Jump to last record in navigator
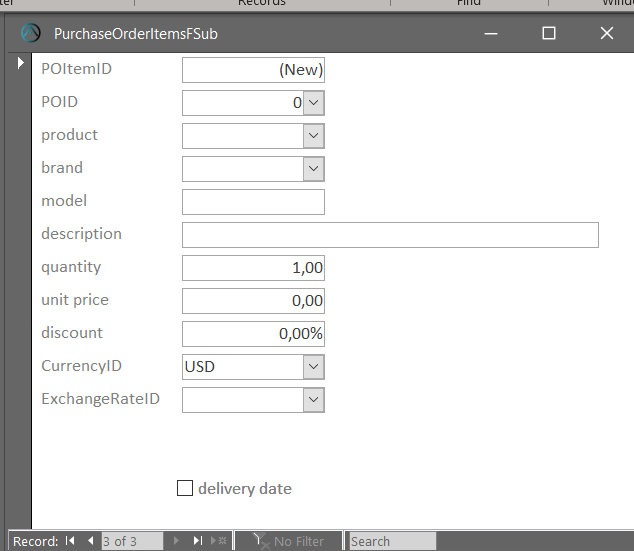The image size is (634, 551). (197, 540)
